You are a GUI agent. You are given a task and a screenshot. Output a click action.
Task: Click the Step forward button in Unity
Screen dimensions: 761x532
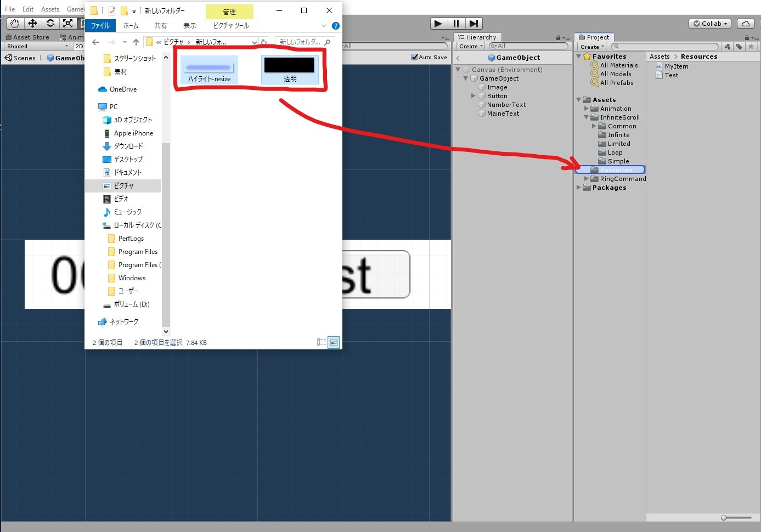pos(473,24)
